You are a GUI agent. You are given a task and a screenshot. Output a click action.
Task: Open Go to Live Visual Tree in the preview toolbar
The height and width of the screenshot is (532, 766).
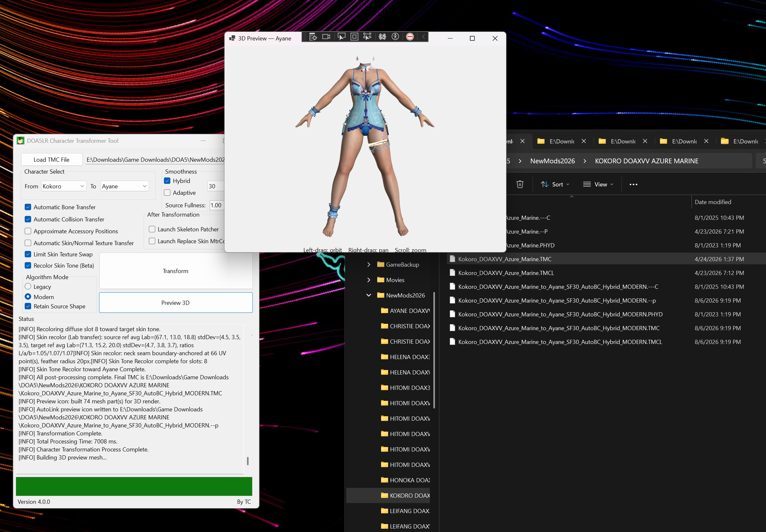click(x=313, y=37)
